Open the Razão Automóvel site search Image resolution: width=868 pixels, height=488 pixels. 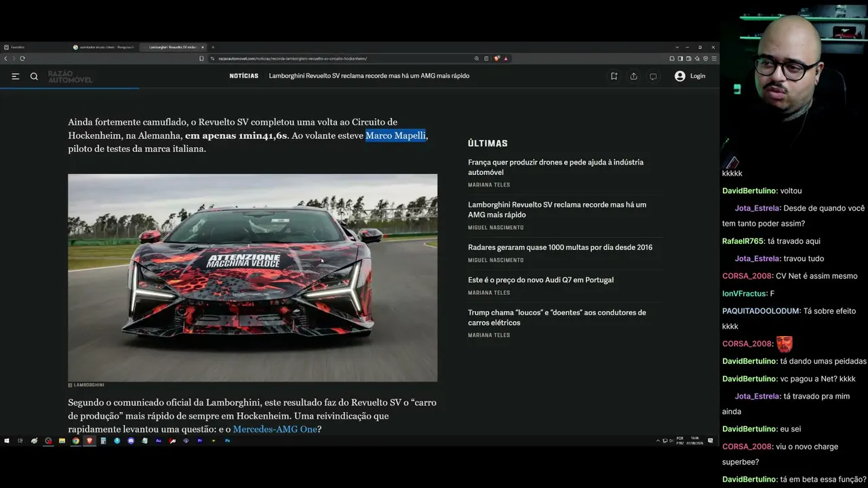coord(34,77)
